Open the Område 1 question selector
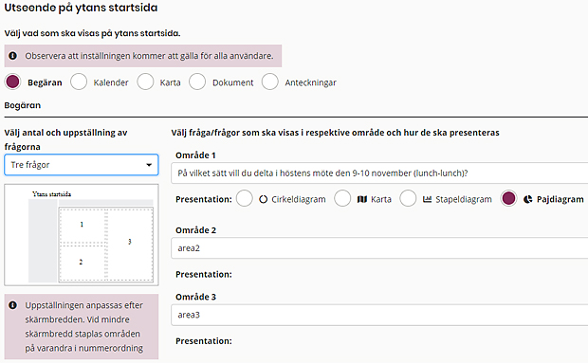The height and width of the screenshot is (364, 588). coord(379,173)
